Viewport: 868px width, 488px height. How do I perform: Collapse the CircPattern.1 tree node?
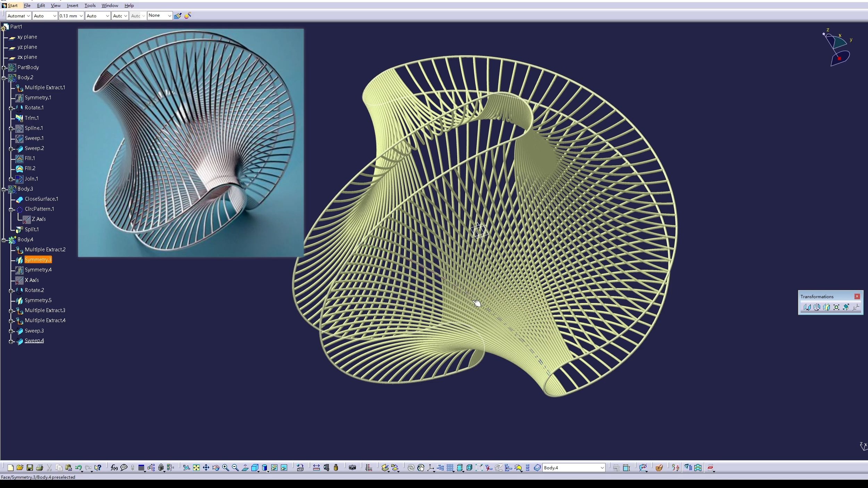click(x=11, y=209)
